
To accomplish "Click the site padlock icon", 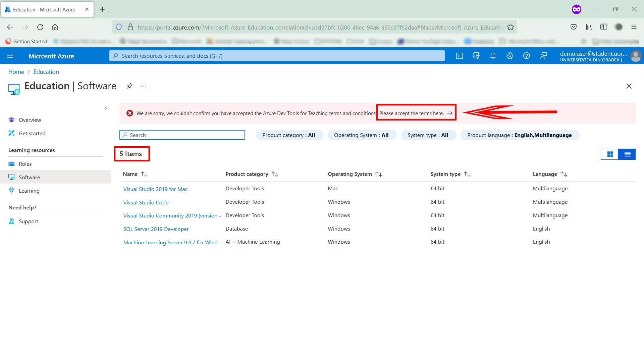I will coord(131,27).
